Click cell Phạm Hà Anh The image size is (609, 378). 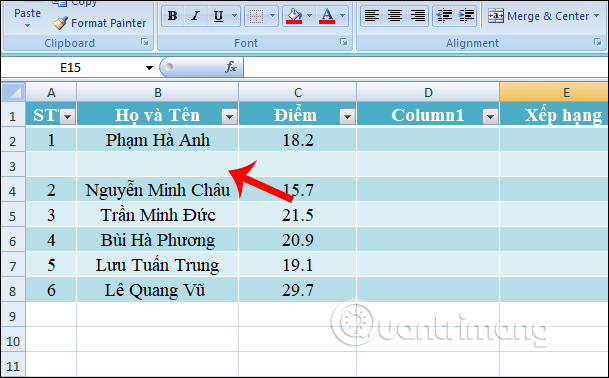(158, 140)
